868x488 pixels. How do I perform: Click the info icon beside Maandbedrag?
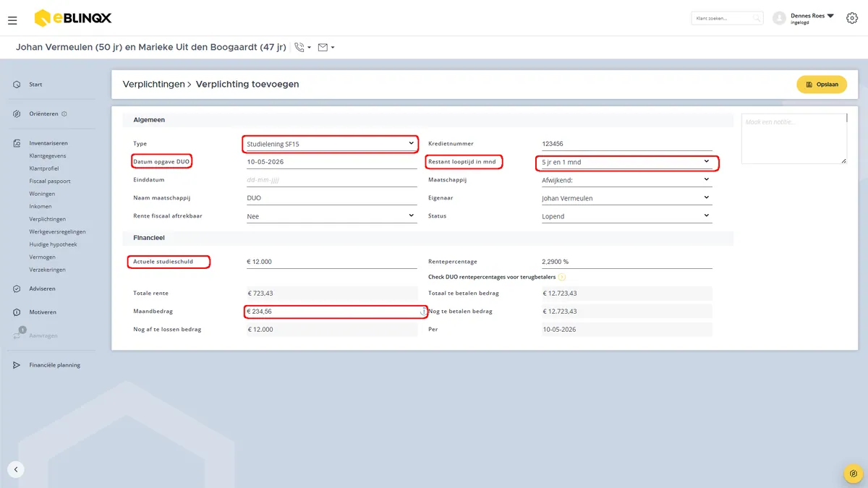click(424, 312)
